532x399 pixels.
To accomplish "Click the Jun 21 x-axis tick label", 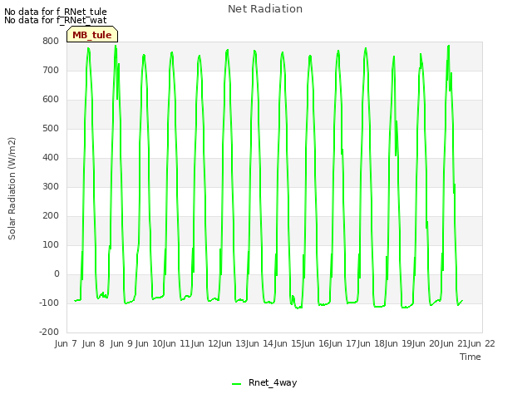I will tap(454, 343).
